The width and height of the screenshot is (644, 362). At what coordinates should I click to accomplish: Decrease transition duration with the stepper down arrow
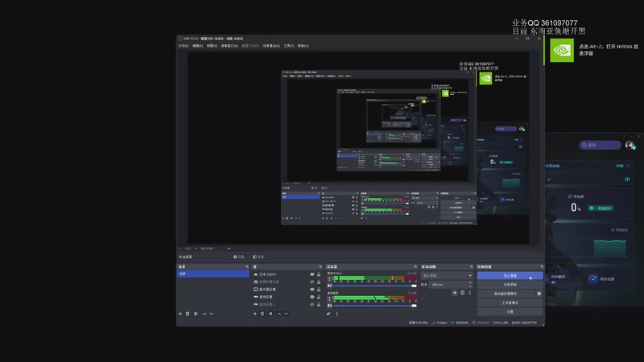(470, 286)
